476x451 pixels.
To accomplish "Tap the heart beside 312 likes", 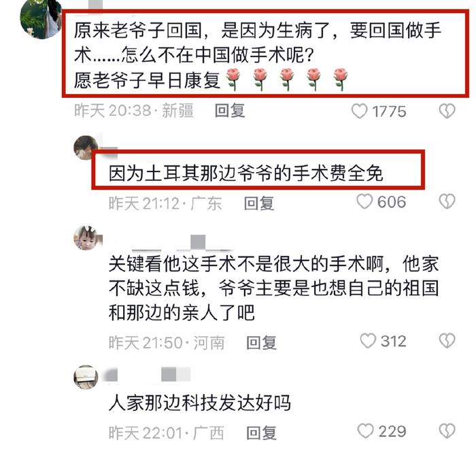I will pyautogui.click(x=368, y=340).
